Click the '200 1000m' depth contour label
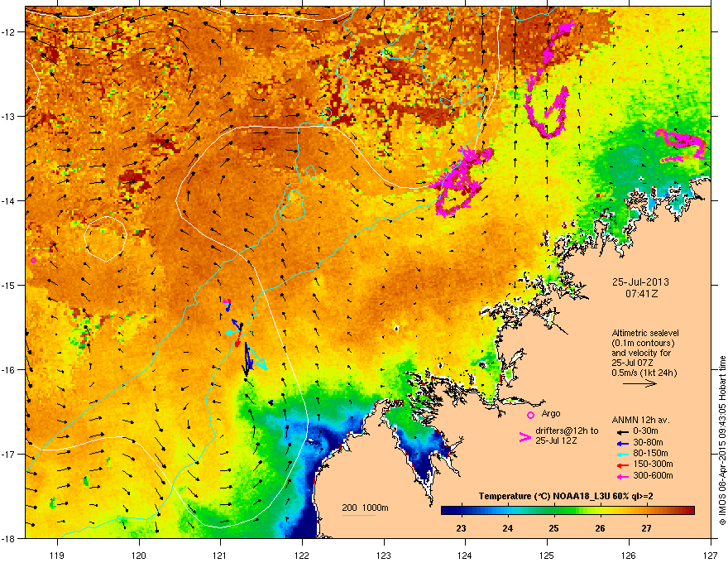Screen dimensions: 728x563 coord(365,508)
